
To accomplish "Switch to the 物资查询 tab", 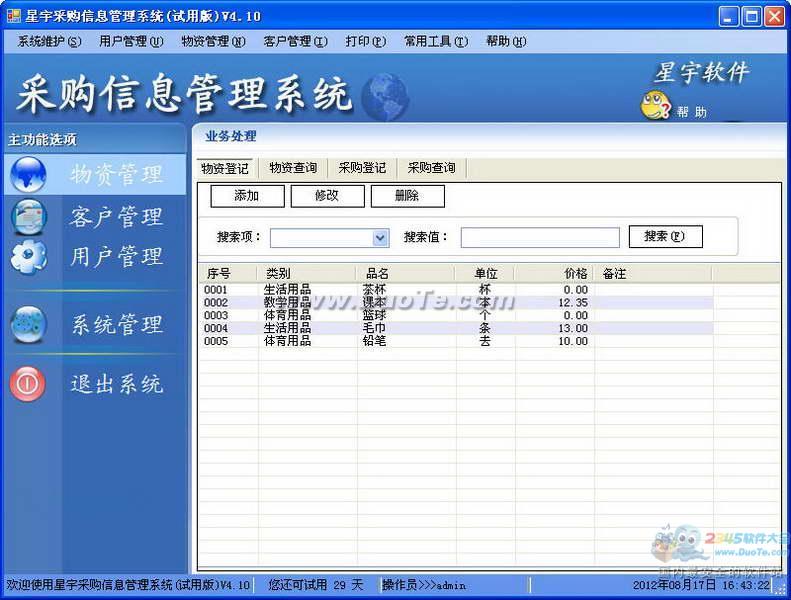I will [293, 168].
